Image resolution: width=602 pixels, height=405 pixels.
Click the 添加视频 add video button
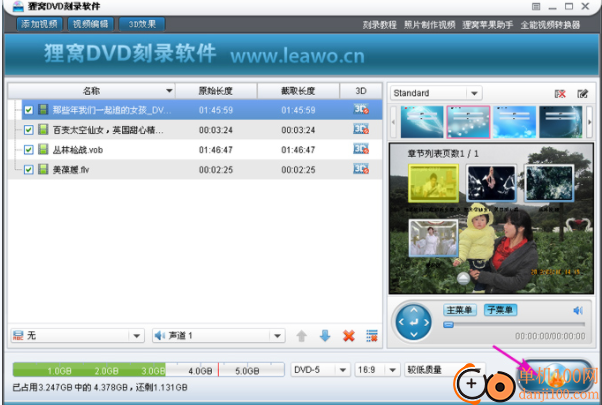[39, 24]
